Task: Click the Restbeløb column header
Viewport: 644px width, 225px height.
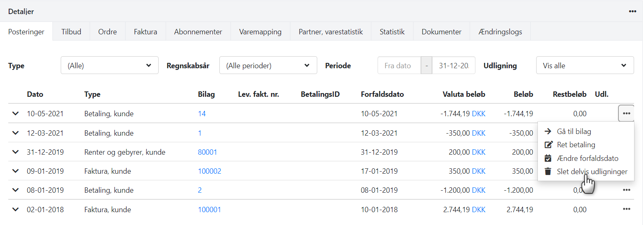Action: pos(570,94)
